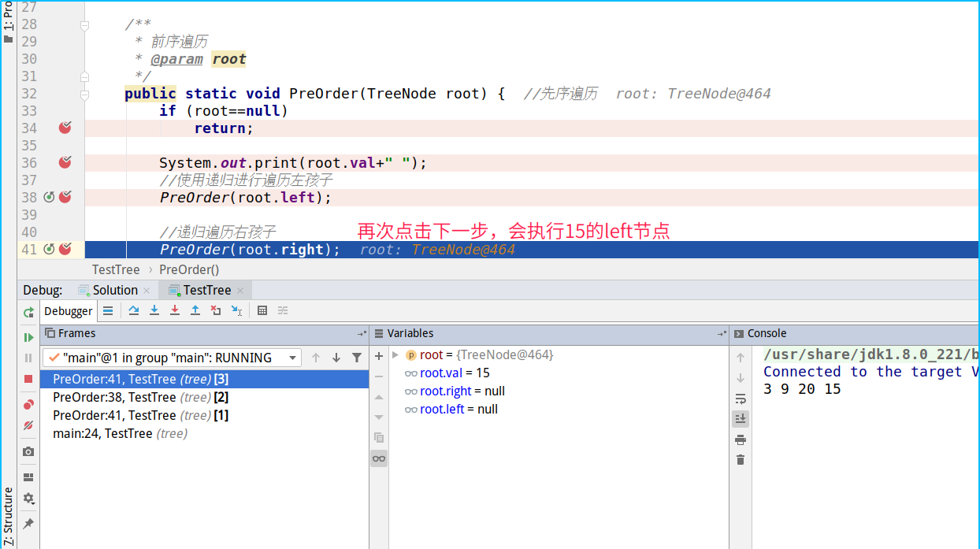Click Restore Layout icon in debug sidebar
Image resolution: width=980 pixels, height=549 pixels.
[x=28, y=477]
